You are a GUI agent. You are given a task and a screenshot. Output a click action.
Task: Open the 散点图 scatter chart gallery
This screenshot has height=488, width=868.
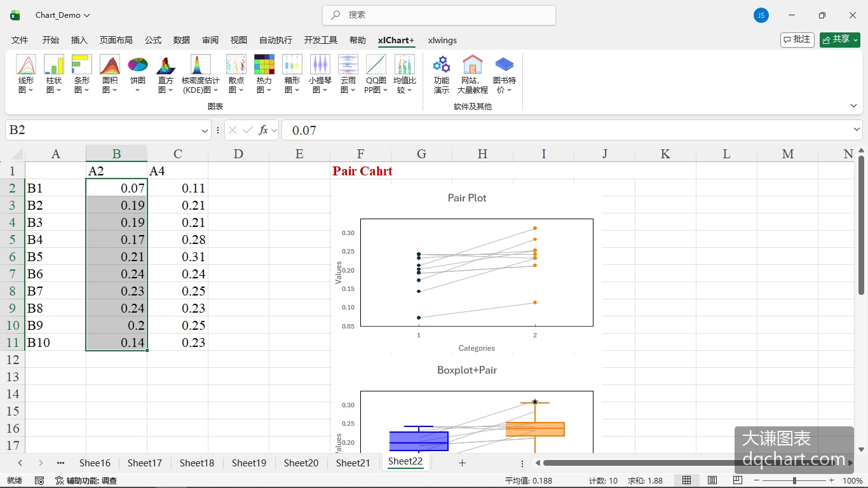pyautogui.click(x=236, y=74)
